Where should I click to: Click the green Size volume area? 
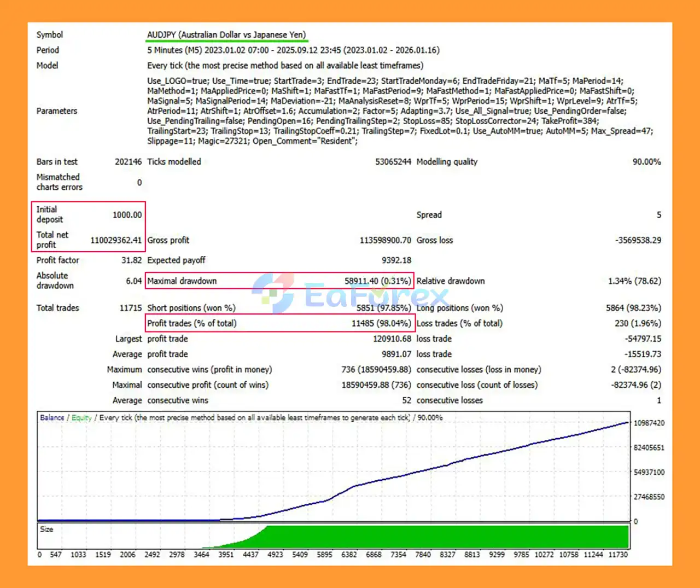coord(437,537)
